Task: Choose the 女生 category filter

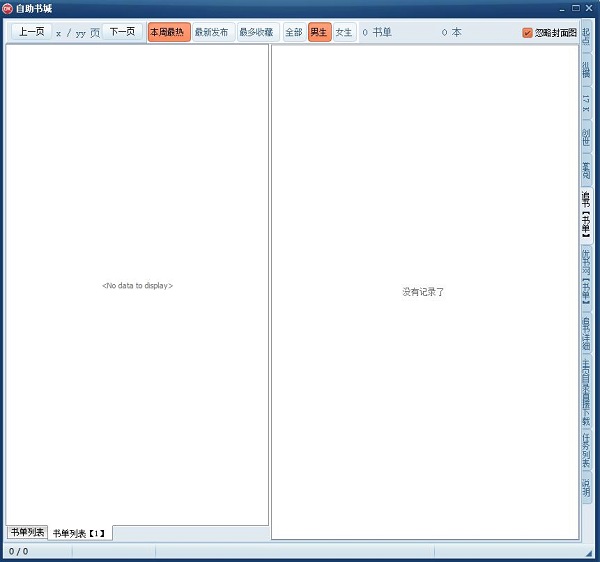Action: [x=344, y=32]
